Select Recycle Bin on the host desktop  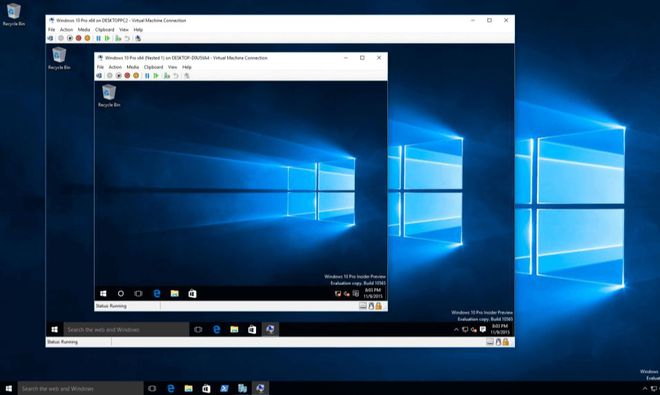tap(13, 14)
